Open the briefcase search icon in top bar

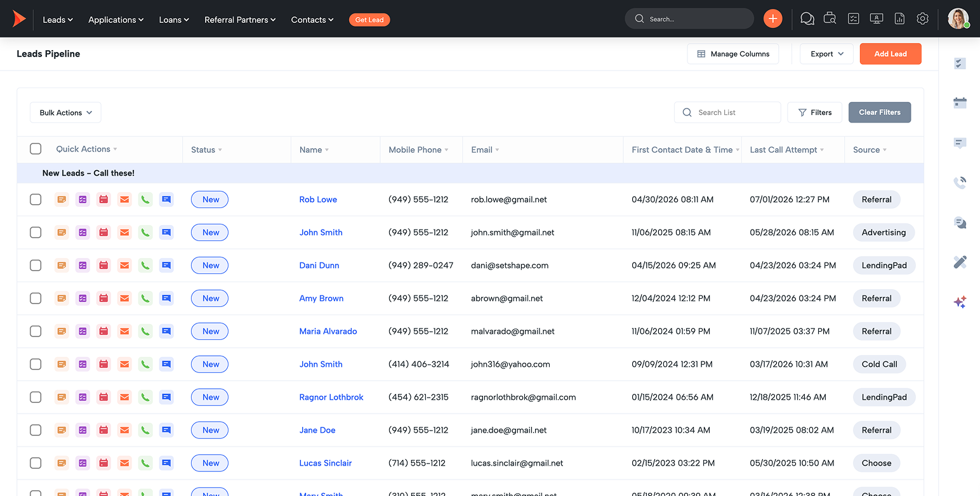(830, 19)
